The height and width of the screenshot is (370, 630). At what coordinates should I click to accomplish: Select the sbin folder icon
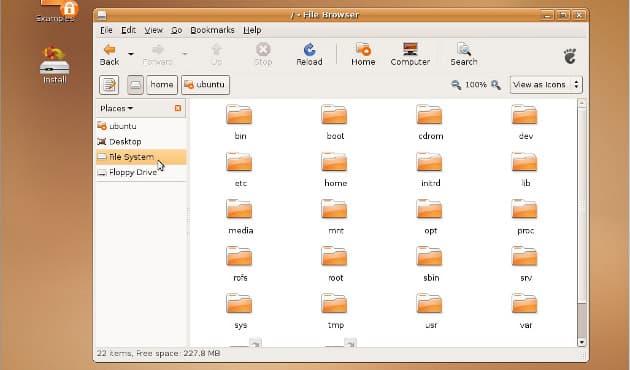click(x=430, y=256)
